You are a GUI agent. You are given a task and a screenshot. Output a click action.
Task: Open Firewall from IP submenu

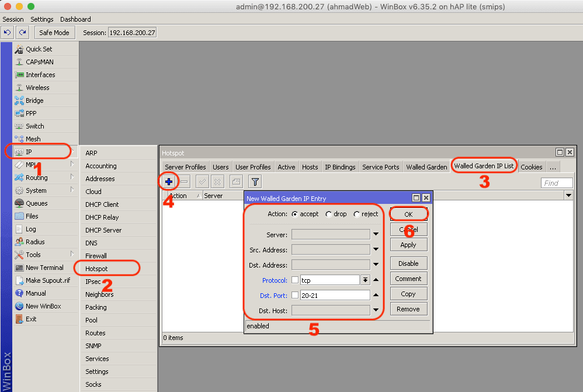[118, 256]
